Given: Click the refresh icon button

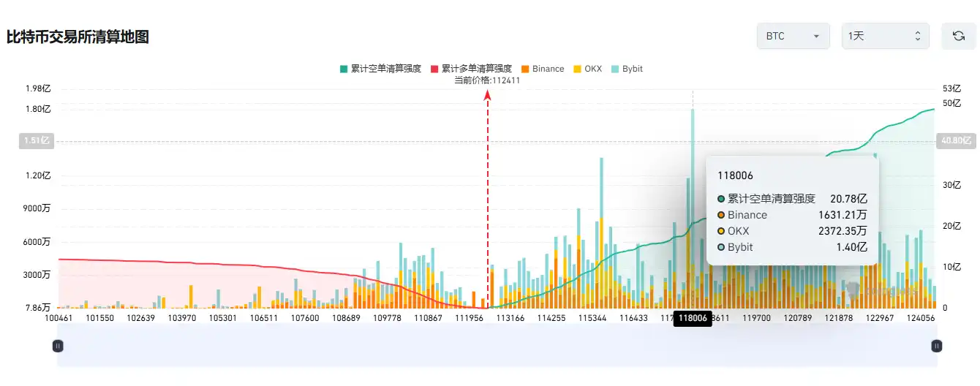Looking at the screenshot, I should coord(958,36).
